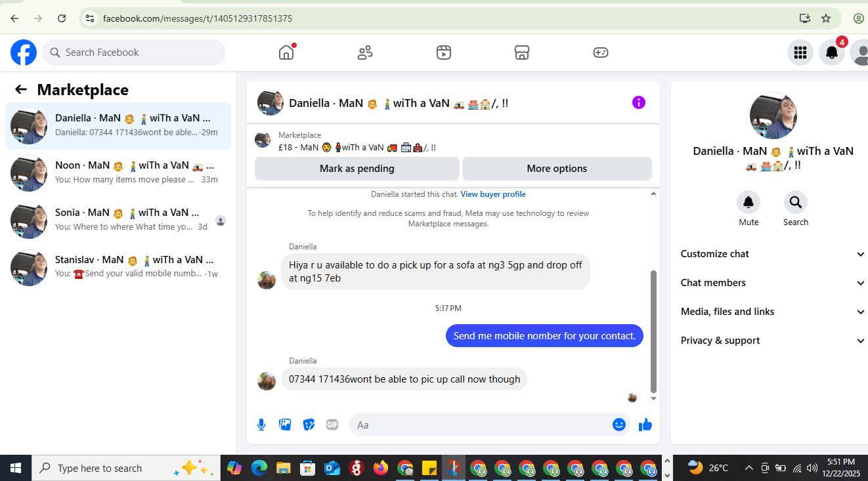Open the Daniella conversation in list
The height and width of the screenshot is (481, 868).
coord(118,126)
